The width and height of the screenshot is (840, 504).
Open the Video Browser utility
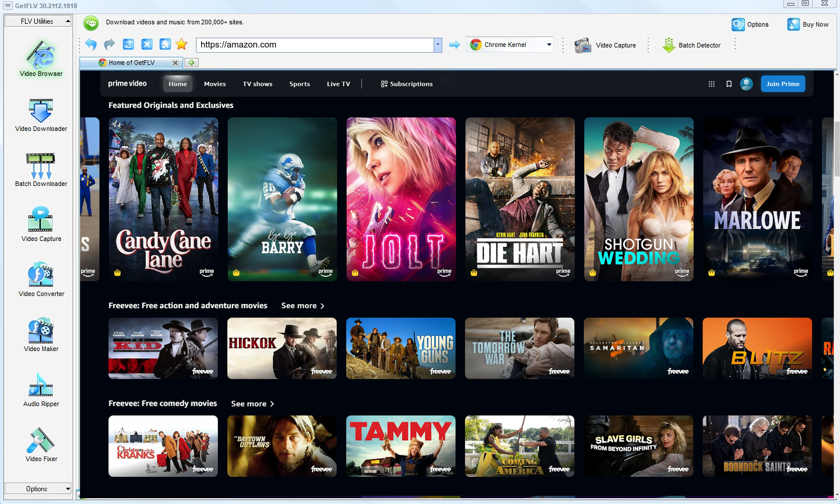(41, 59)
